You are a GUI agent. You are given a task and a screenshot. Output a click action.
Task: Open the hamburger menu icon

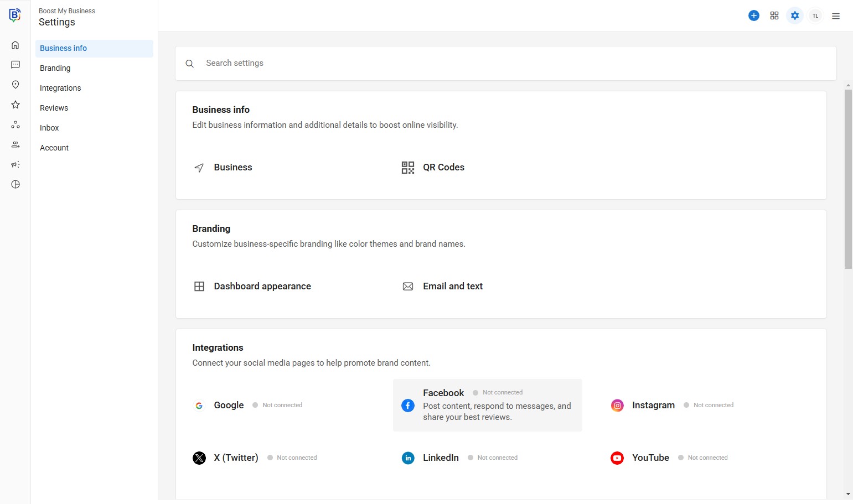[x=836, y=16]
